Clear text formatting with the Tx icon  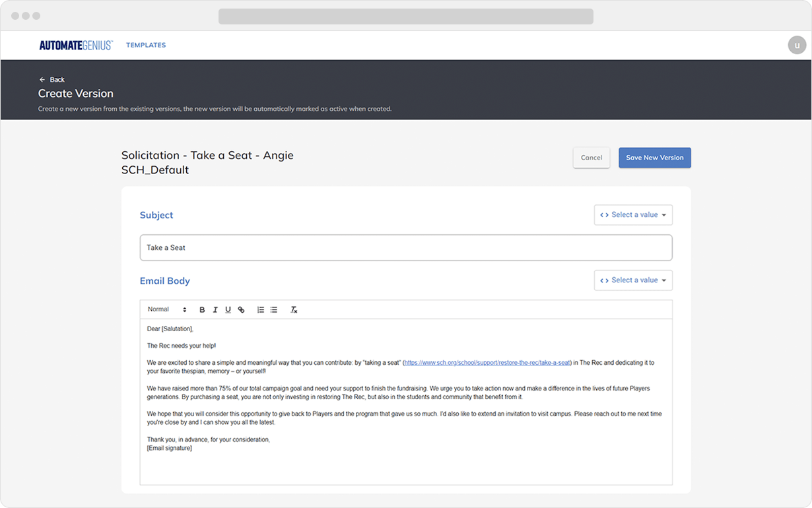click(x=294, y=310)
